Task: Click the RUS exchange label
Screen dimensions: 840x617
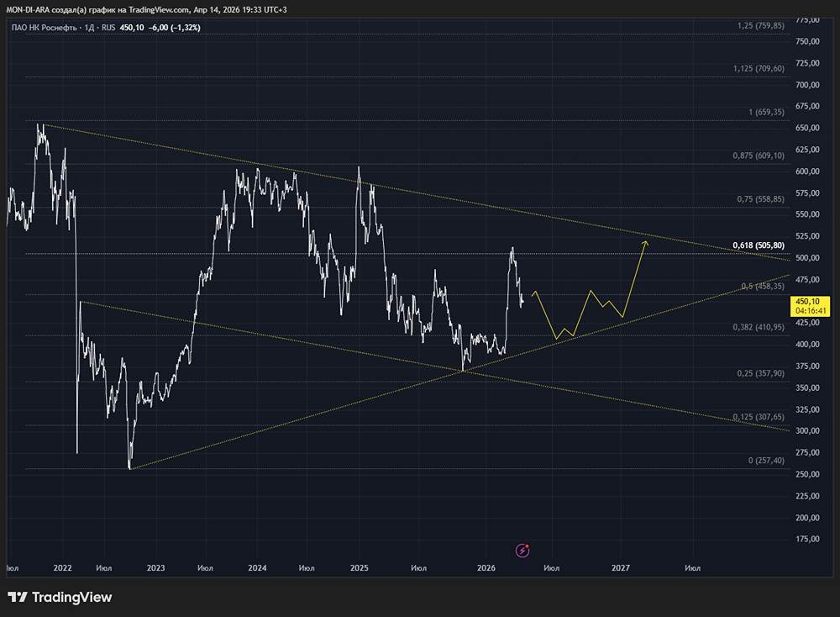Action: [x=108, y=28]
